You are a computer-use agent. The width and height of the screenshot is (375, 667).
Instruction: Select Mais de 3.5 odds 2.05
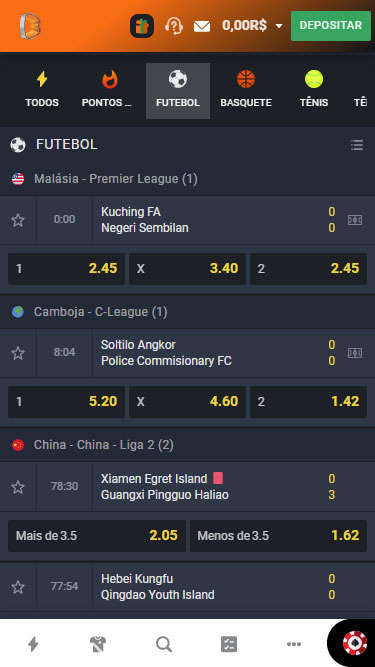[97, 536]
